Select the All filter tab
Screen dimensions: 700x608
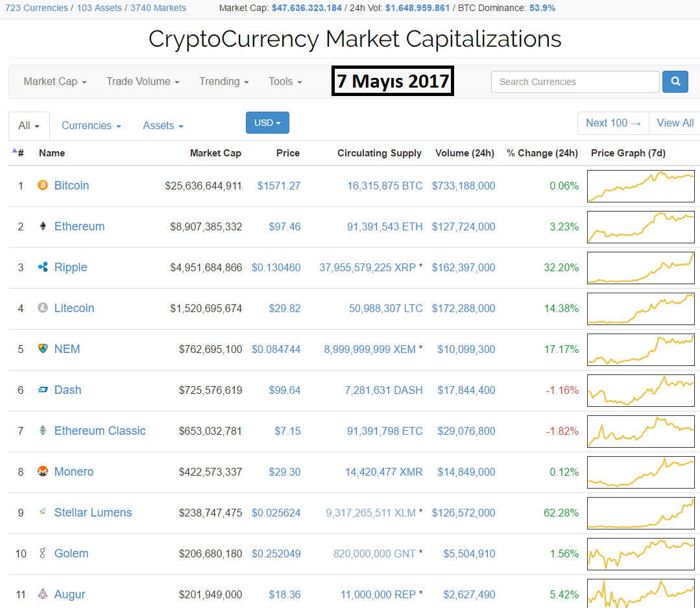tap(29, 126)
